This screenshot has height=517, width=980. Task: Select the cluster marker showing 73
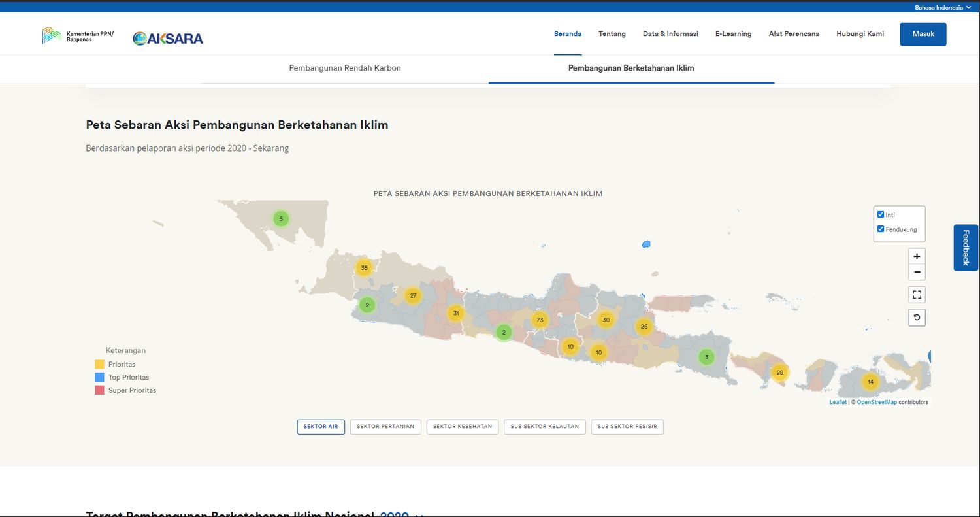click(539, 320)
